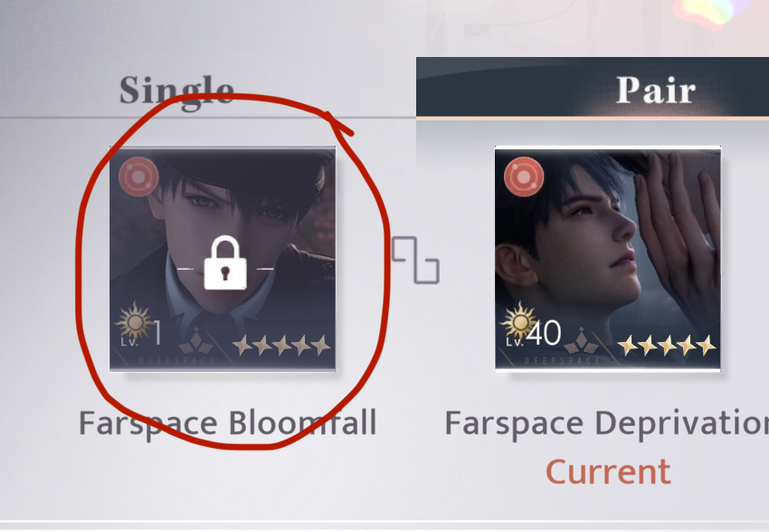The width and height of the screenshot is (769, 532).
Task: Click red stellactrum icon on Bloomfall card
Action: tap(138, 176)
